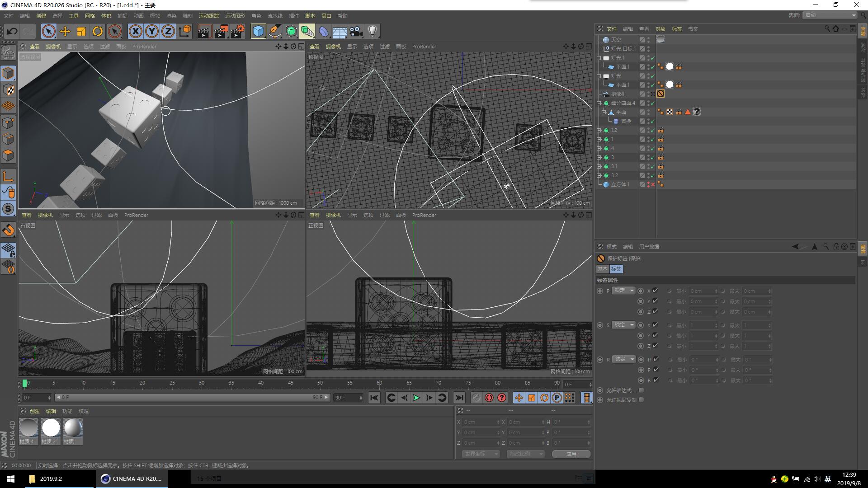Select the Move tool in the top toolbar
This screenshot has width=868, height=488.
(x=65, y=31)
